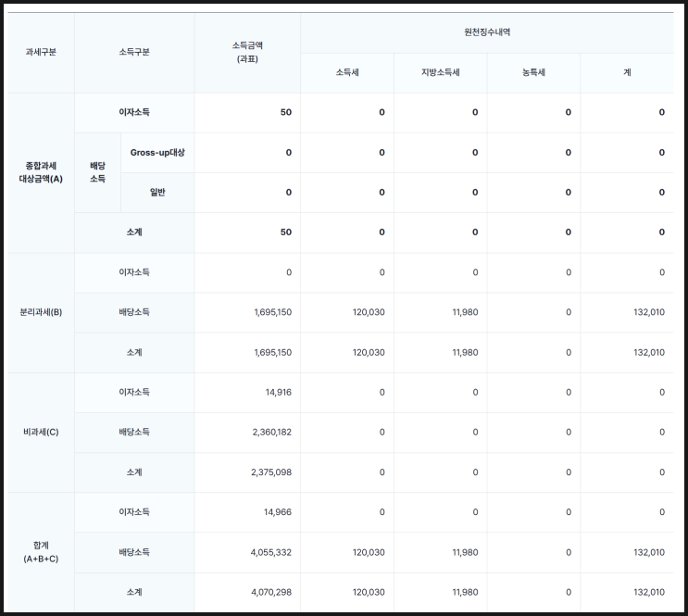Click 11,980 in 합계 배당소득 row
The image size is (688, 616).
pos(465,552)
